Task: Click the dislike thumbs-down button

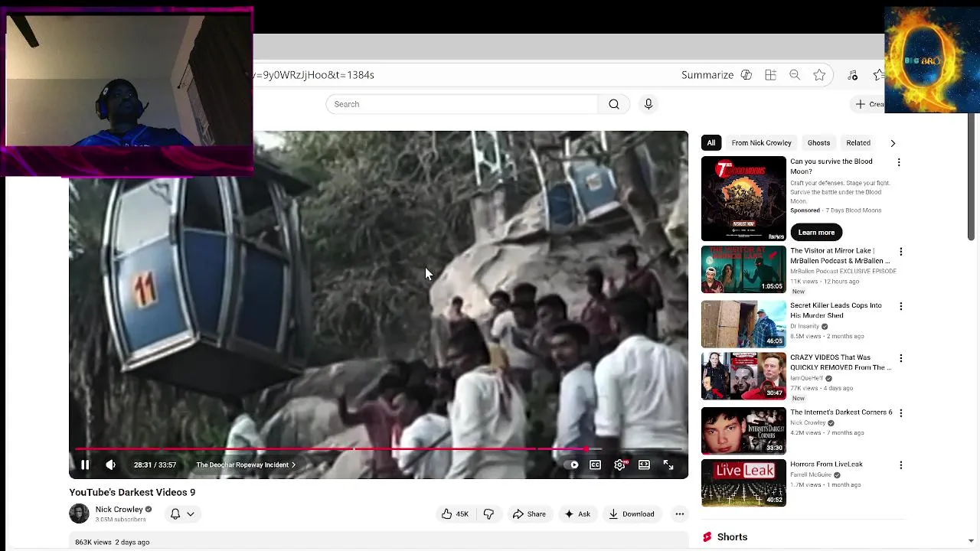Action: pos(488,514)
